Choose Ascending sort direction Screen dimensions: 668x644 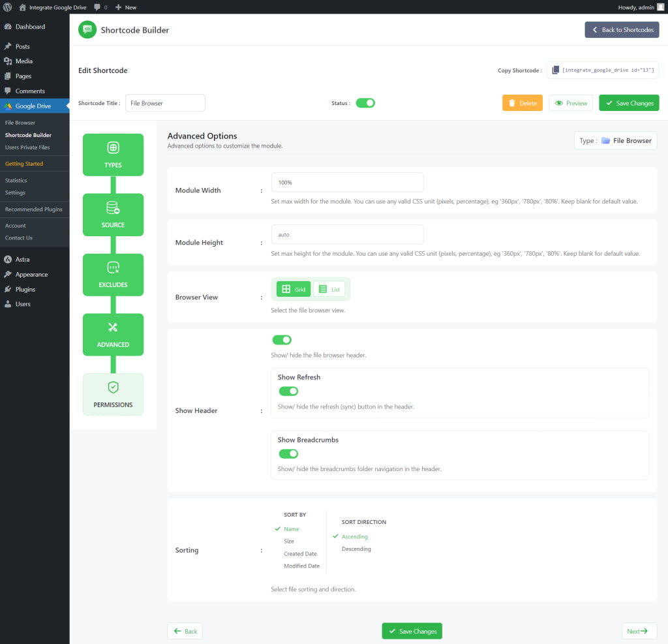click(x=354, y=536)
